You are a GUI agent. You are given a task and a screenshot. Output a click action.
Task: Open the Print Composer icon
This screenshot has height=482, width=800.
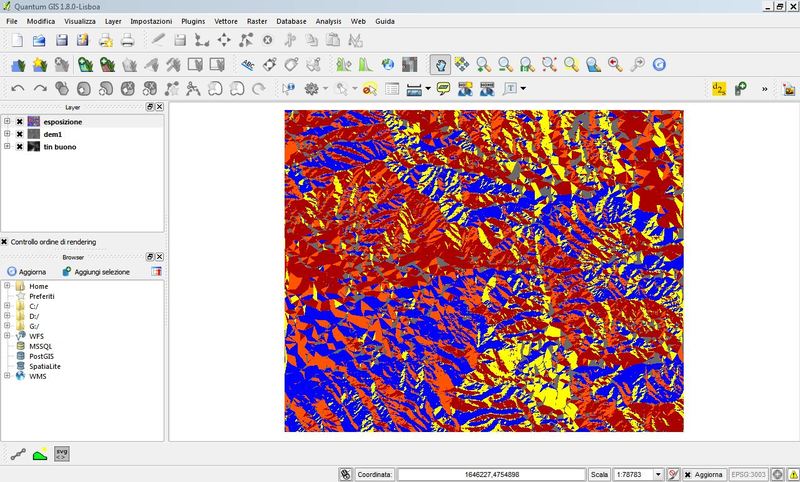pyautogui.click(x=105, y=40)
